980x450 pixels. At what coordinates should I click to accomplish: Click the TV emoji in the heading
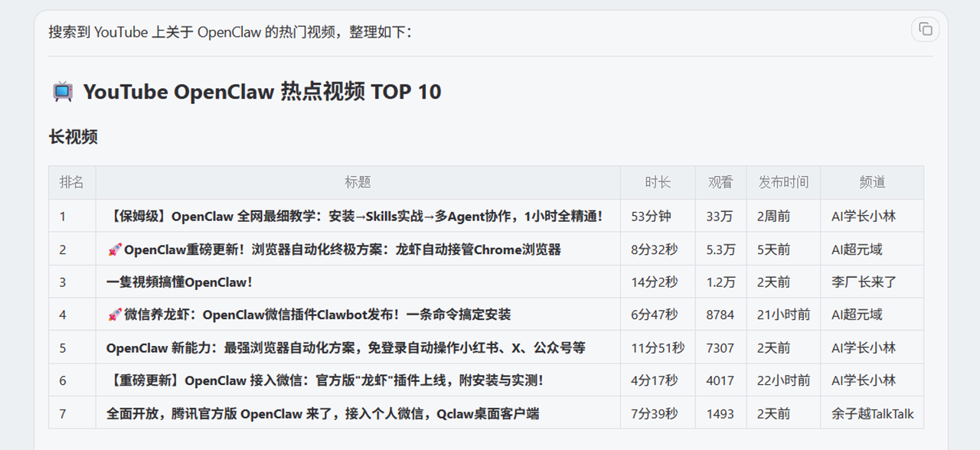(63, 92)
